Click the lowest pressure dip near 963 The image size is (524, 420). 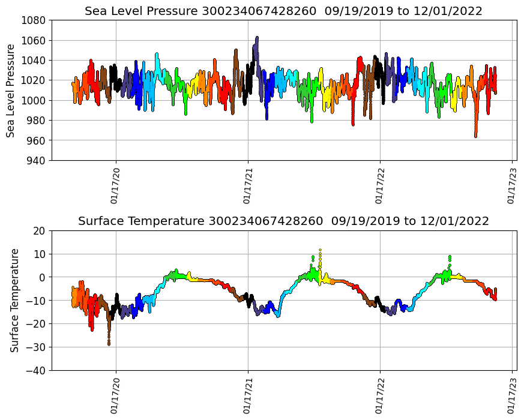[x=476, y=136]
